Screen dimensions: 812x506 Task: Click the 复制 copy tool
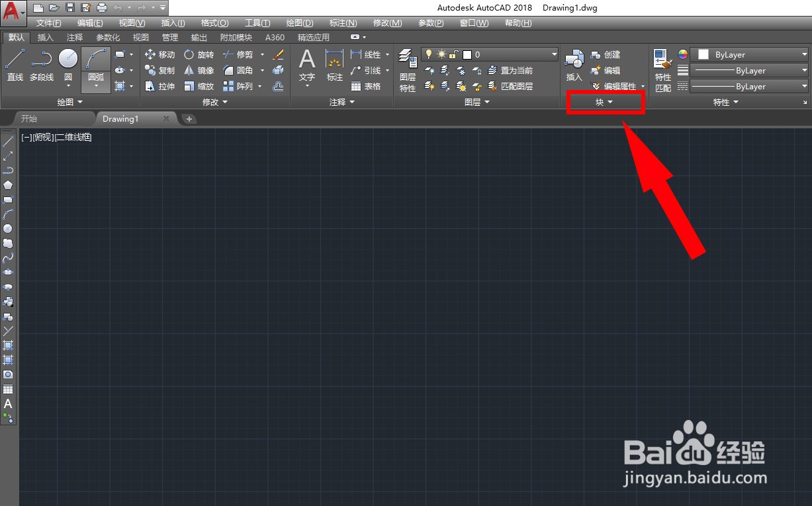[x=159, y=71]
